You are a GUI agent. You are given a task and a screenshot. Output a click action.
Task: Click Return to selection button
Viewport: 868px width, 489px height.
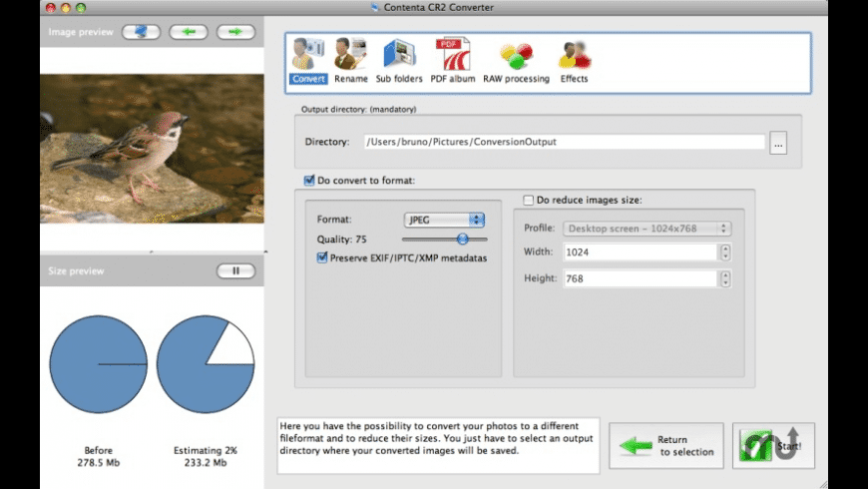[x=666, y=446]
